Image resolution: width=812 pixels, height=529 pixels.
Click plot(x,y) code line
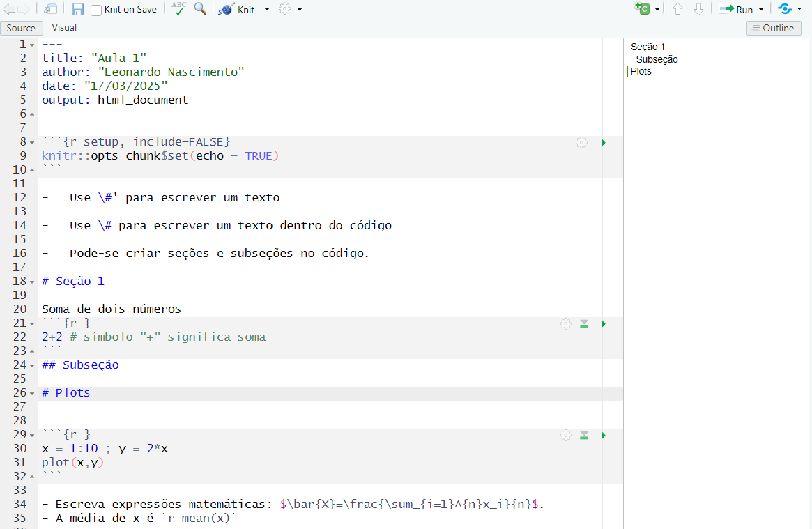coord(73,462)
